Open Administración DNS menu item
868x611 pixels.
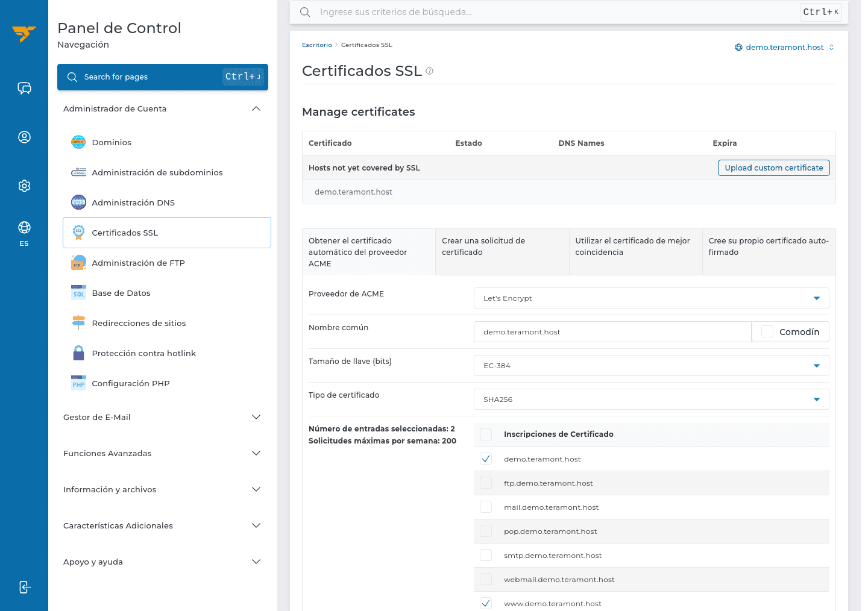tap(167, 202)
